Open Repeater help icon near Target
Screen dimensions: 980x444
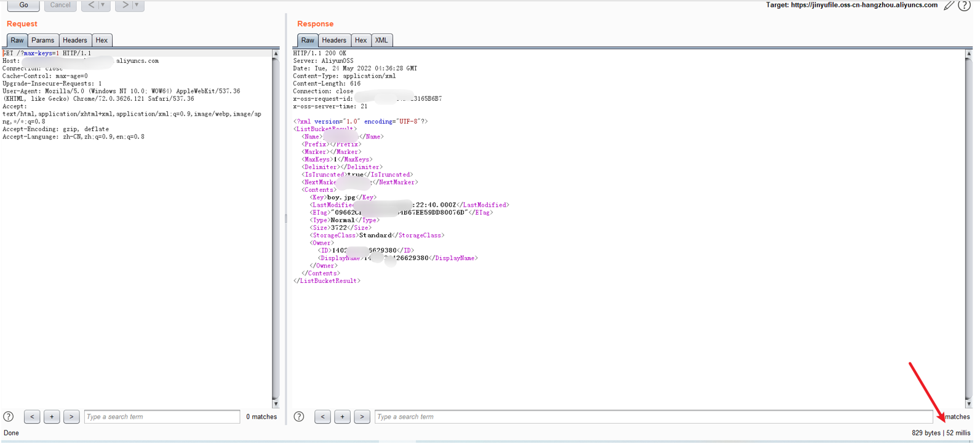964,6
